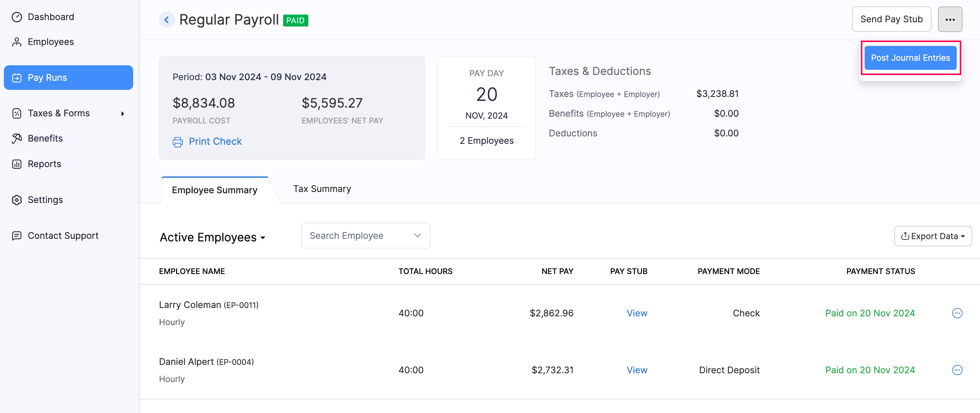Click the Post Journal Entries button
980x413 pixels.
(x=911, y=58)
